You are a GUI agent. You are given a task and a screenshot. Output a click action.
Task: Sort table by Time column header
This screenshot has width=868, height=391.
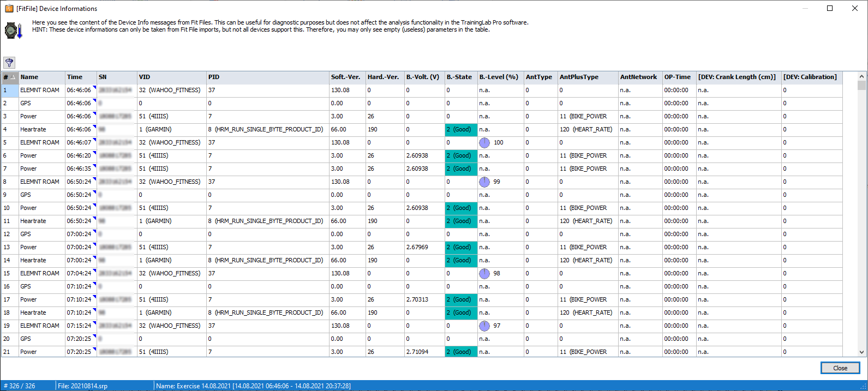click(81, 77)
